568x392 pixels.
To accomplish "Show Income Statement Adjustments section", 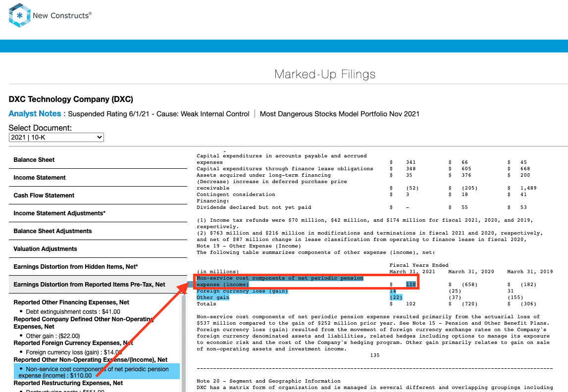I will [x=98, y=213].
